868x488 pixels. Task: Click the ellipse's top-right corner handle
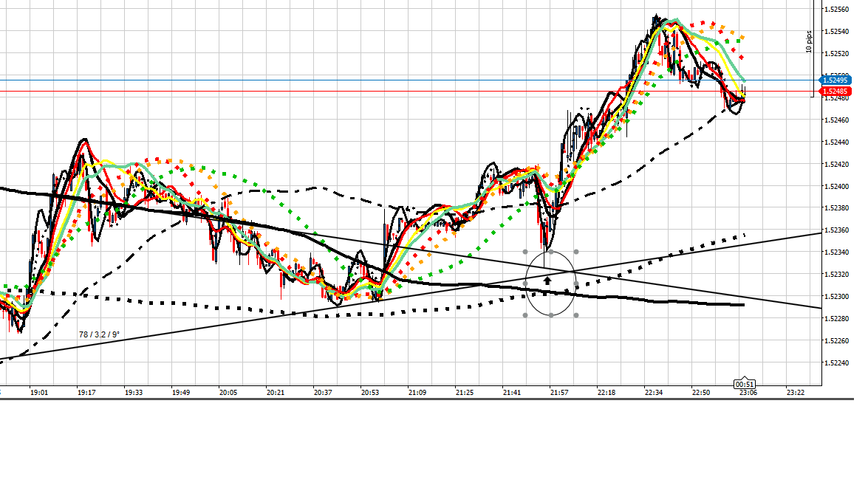coord(576,252)
